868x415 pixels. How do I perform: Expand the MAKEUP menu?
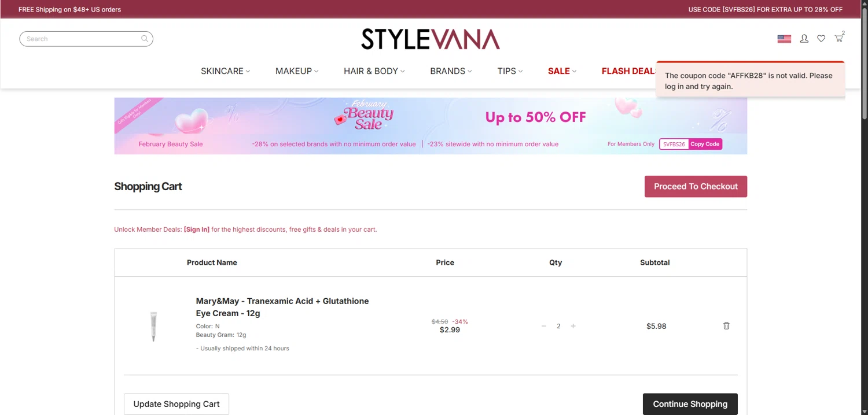(297, 71)
